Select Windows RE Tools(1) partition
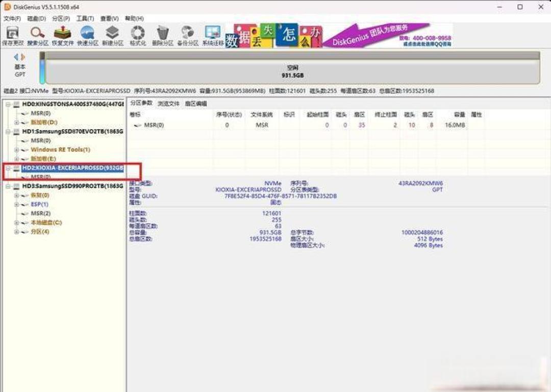Image resolution: width=551 pixels, height=392 pixels. 60,150
